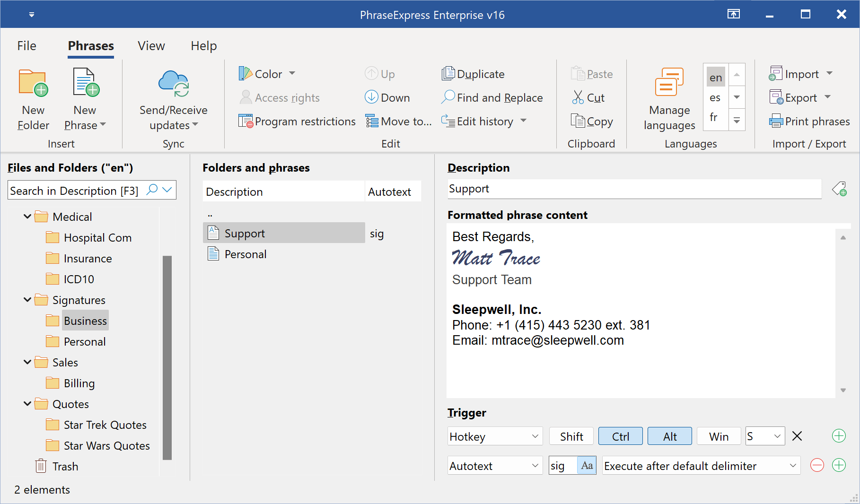860x504 pixels.
Task: Collapse the Sales folder
Action: click(27, 362)
